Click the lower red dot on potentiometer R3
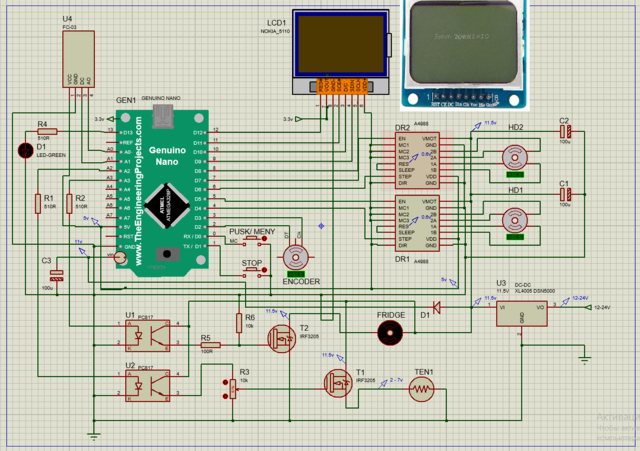 [225, 396]
